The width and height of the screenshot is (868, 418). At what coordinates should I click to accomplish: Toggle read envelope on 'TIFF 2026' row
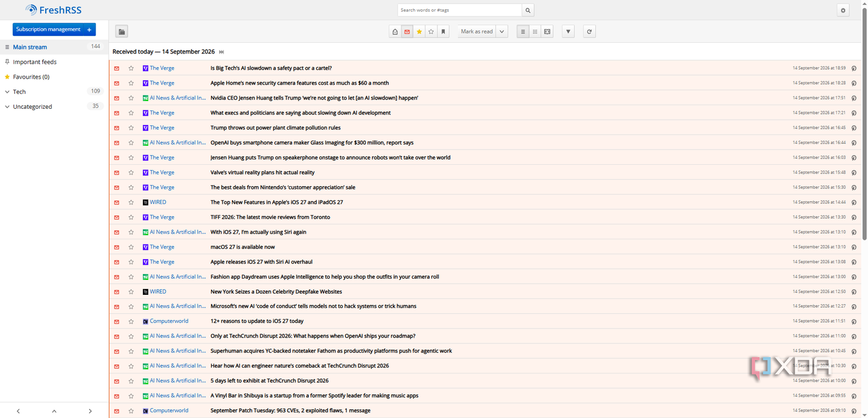(x=117, y=217)
